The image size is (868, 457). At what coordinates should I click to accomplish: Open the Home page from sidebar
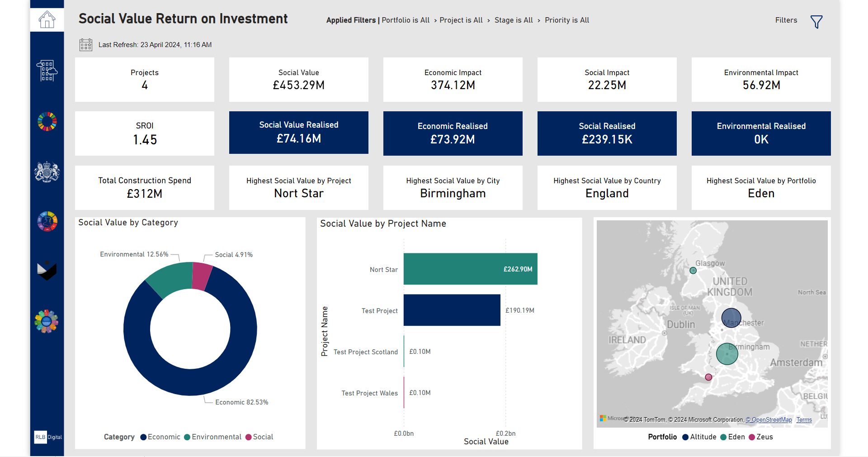point(47,19)
